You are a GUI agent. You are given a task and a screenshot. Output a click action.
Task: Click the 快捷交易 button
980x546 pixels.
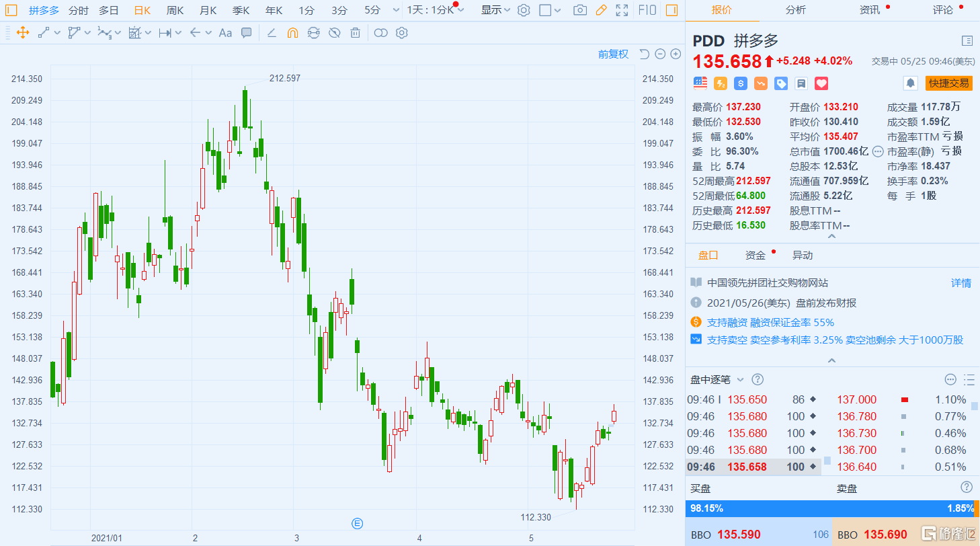coord(948,83)
